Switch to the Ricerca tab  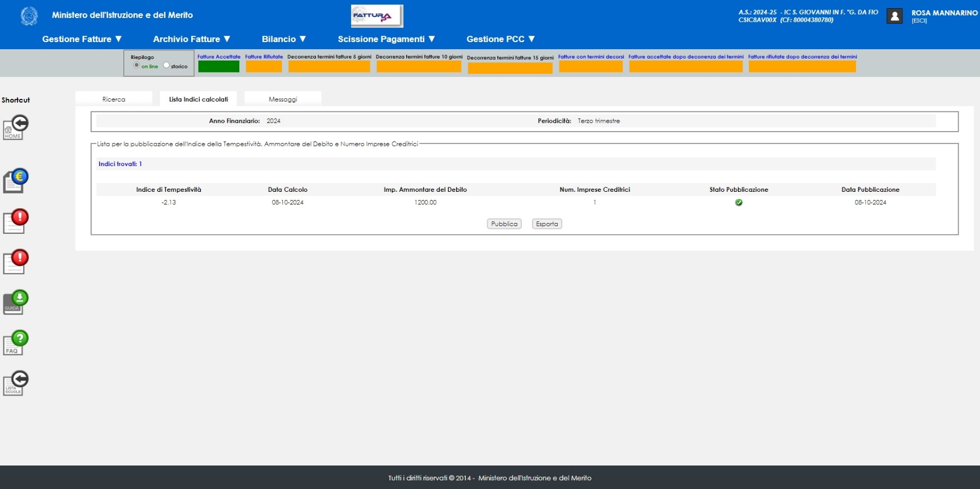pyautogui.click(x=114, y=99)
